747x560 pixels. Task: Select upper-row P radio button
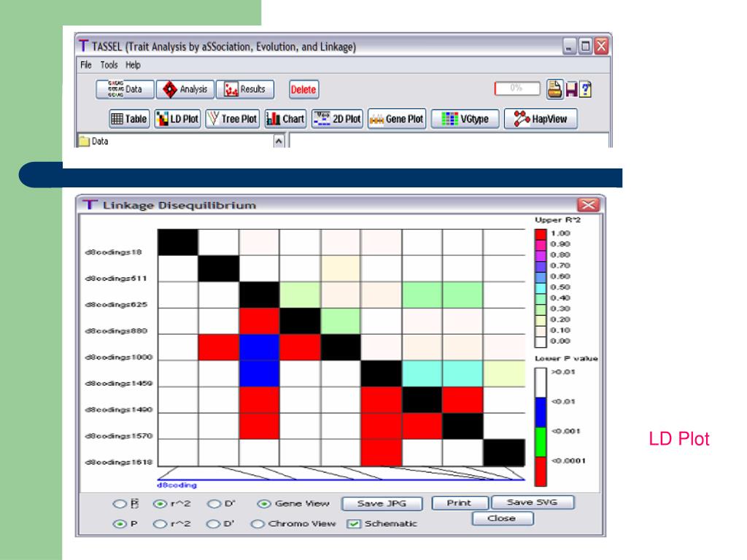pyautogui.click(x=119, y=504)
